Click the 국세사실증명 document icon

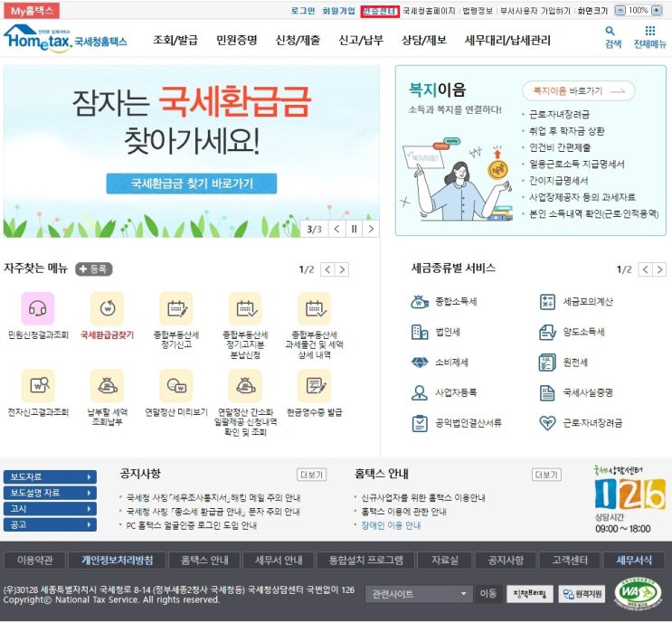pyautogui.click(x=547, y=393)
